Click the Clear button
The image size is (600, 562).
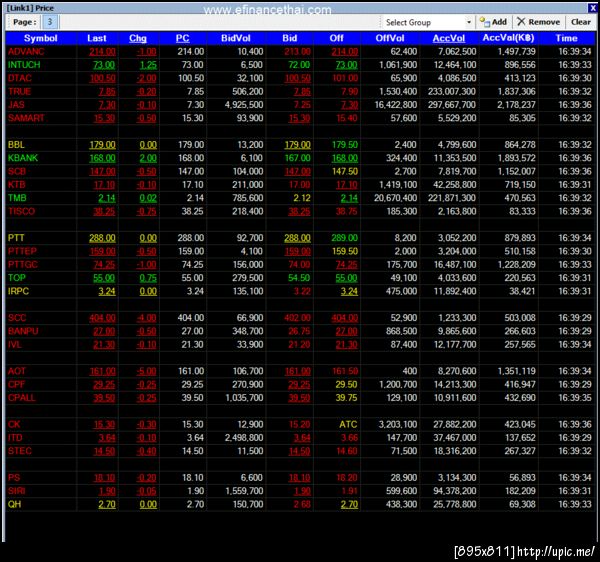[580, 22]
